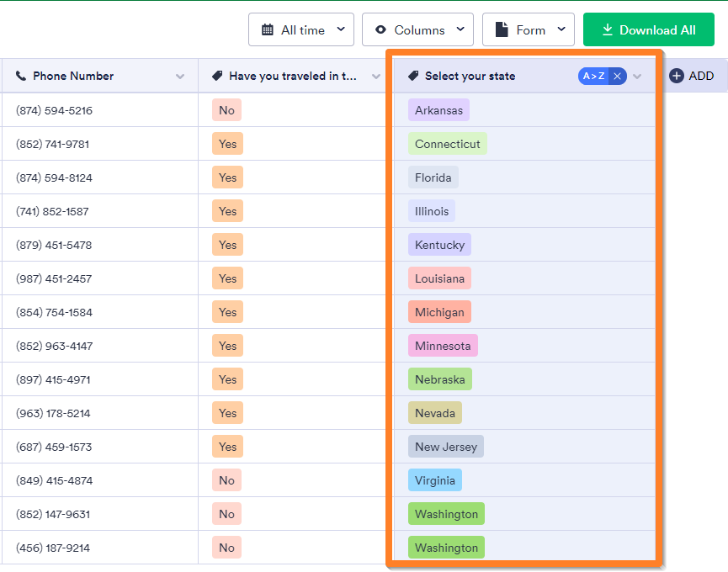
Task: Click the Download All button
Action: 648,30
